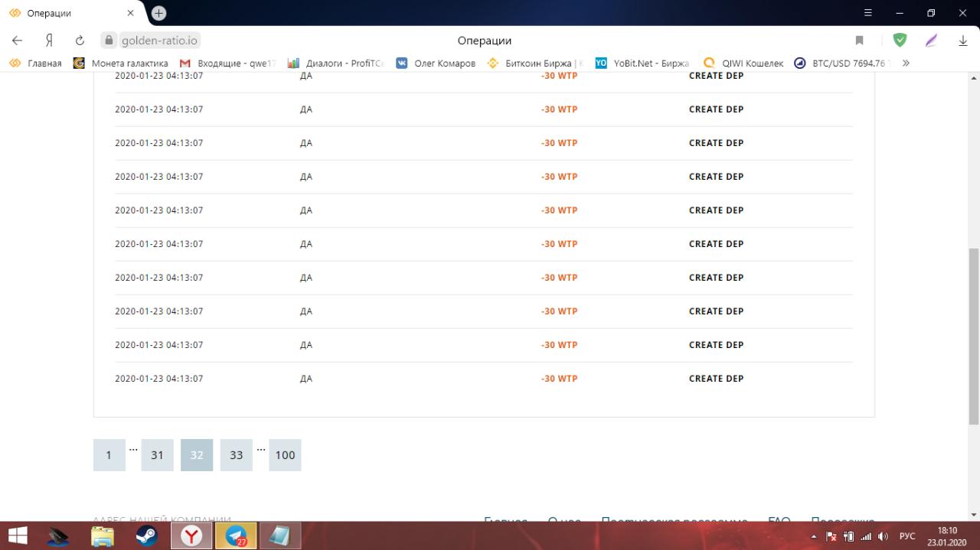
Task: Click the vertical page scrollbar thumb
Action: click(x=974, y=336)
